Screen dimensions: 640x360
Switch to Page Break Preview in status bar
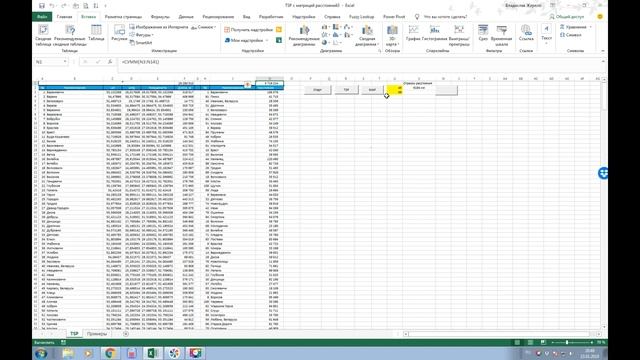(543, 342)
